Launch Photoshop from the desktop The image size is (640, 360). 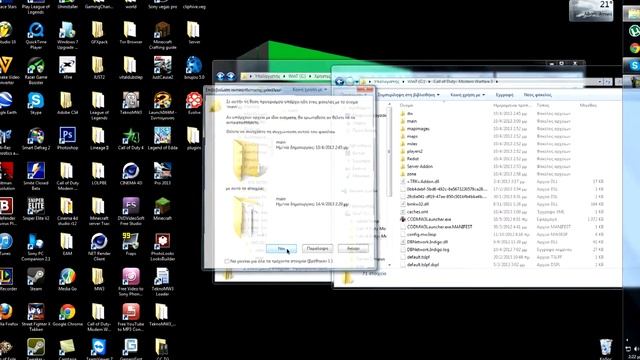[67, 138]
